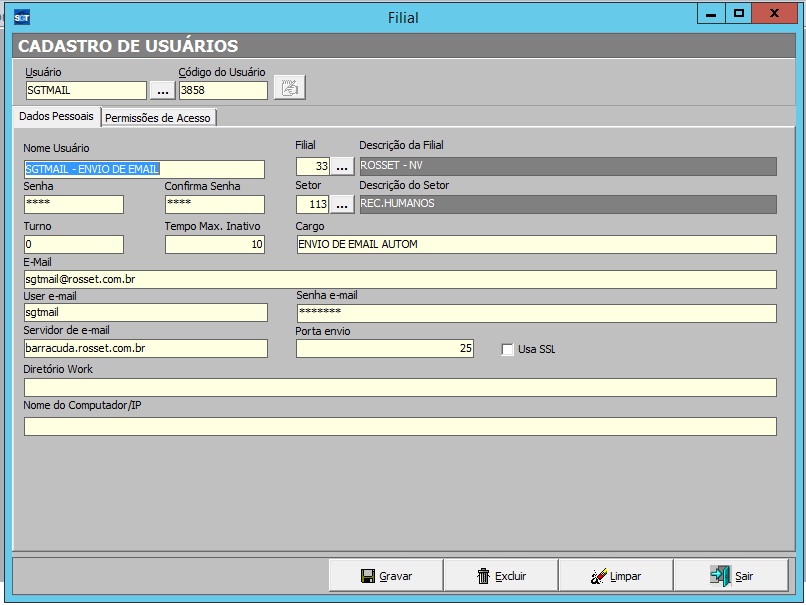The image size is (806, 605).
Task: Switch to the Permissões de Acesso tab
Action: 158,118
